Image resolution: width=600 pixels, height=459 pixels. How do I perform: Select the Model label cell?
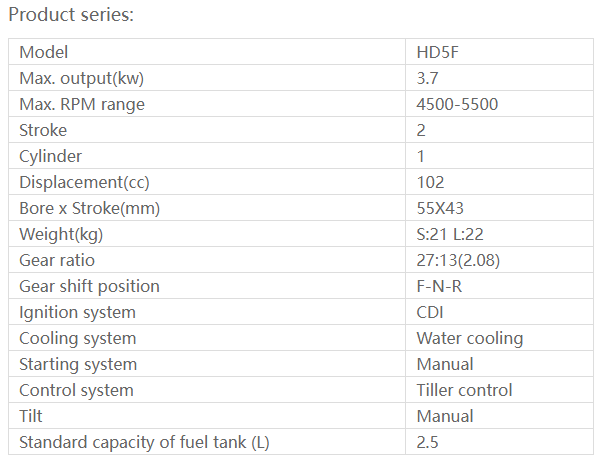44,53
